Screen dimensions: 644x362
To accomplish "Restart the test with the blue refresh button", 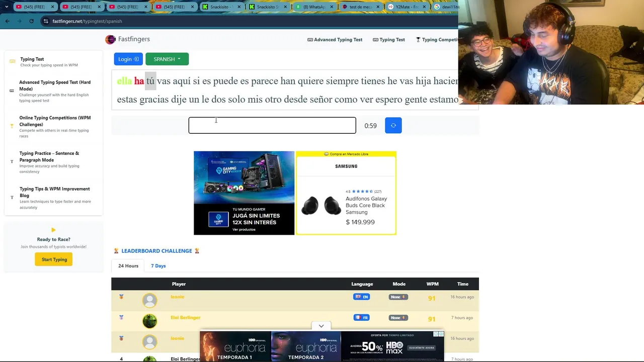I will click(393, 125).
